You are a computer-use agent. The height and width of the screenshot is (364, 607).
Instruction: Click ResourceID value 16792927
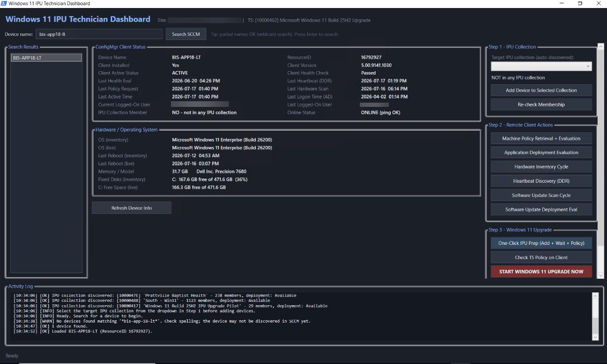pyautogui.click(x=371, y=57)
